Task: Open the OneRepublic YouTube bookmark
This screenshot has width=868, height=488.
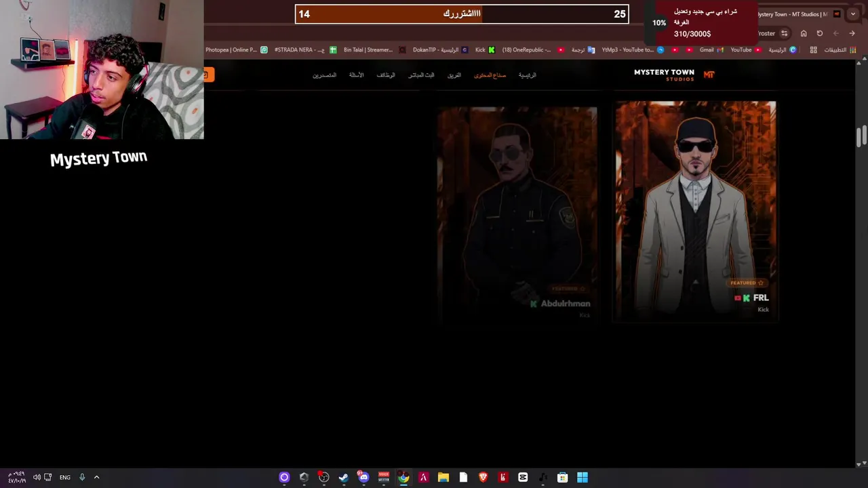Action: click(533, 49)
